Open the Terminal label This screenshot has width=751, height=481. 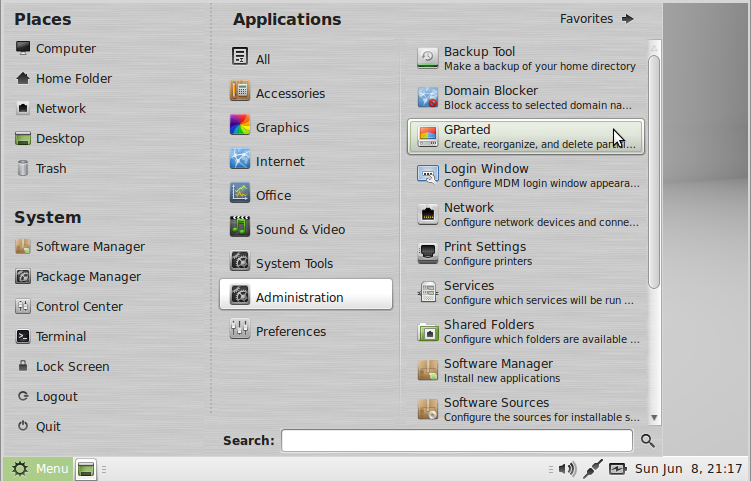point(61,336)
